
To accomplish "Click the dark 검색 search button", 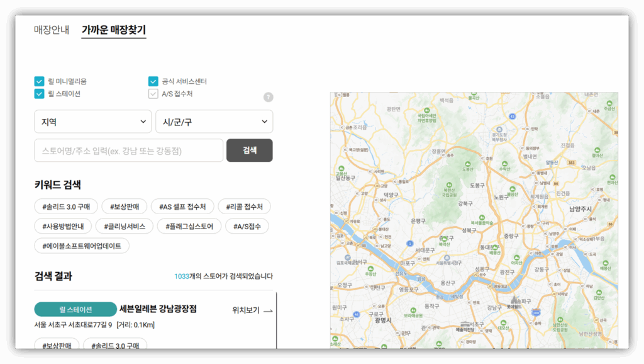I will [249, 151].
